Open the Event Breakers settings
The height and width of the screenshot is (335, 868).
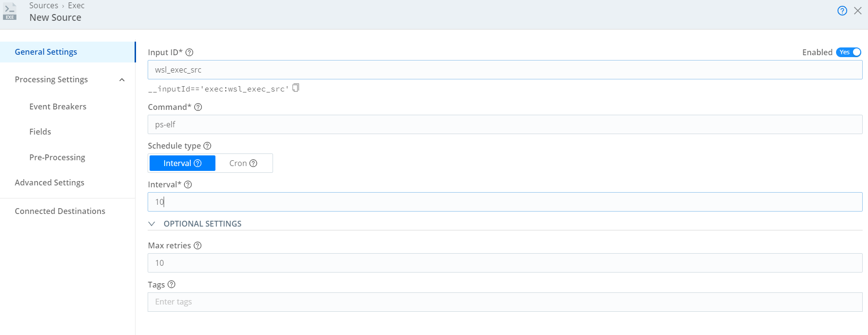58,107
